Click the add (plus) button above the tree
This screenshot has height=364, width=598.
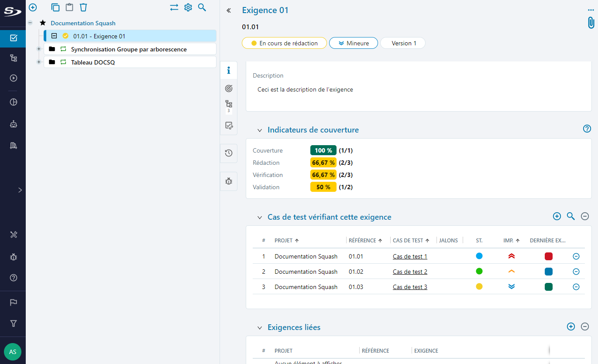point(33,7)
